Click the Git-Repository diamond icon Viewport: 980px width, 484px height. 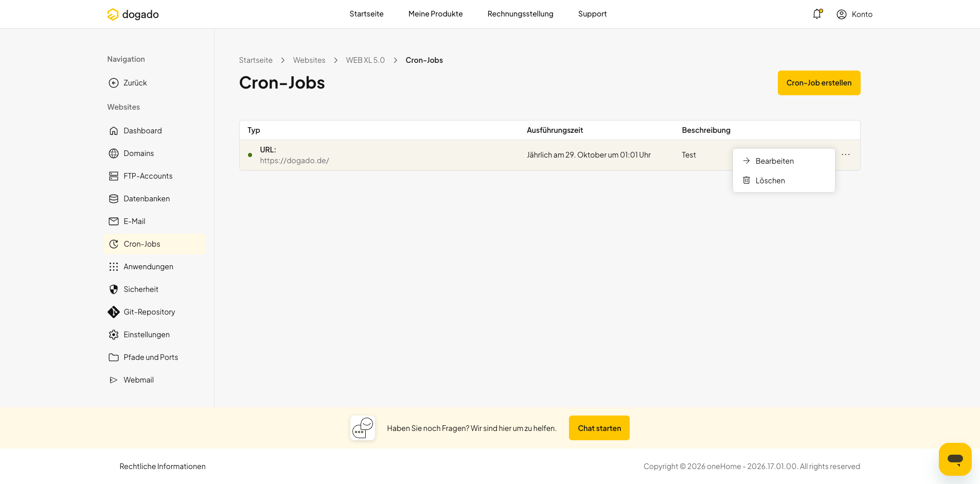114,312
